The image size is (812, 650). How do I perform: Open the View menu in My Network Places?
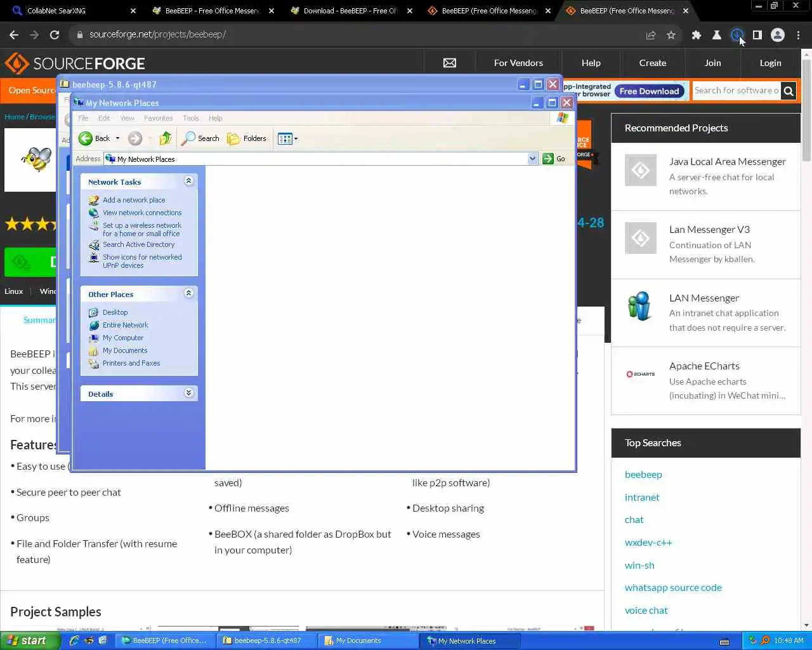pyautogui.click(x=127, y=118)
